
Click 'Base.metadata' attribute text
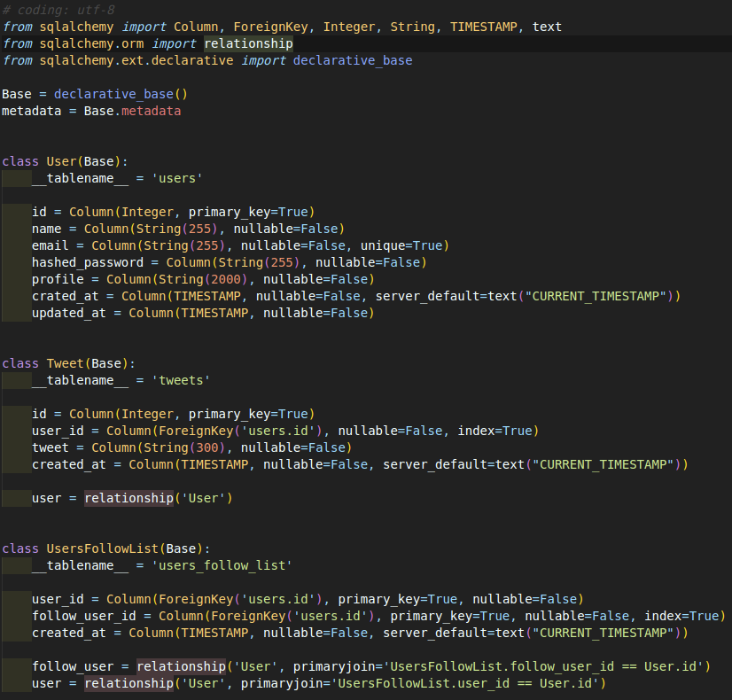pyautogui.click(x=132, y=111)
